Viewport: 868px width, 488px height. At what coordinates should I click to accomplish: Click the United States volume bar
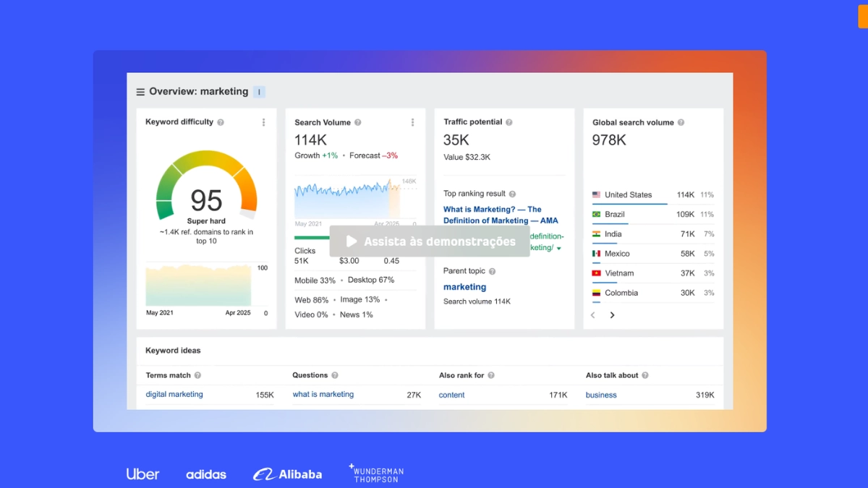(x=629, y=204)
